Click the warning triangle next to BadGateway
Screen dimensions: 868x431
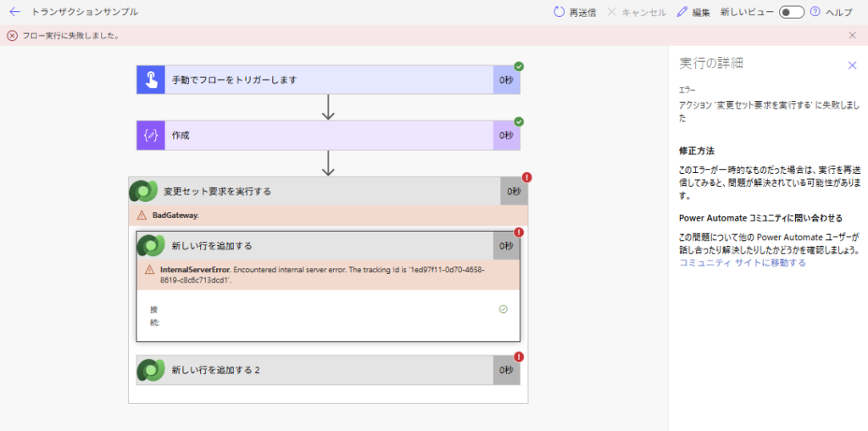pos(142,215)
